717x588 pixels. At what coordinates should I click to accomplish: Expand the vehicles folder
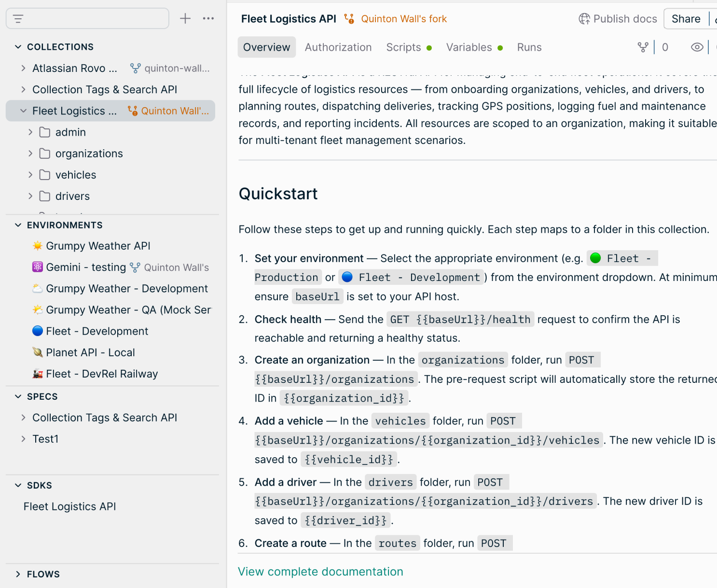(30, 175)
